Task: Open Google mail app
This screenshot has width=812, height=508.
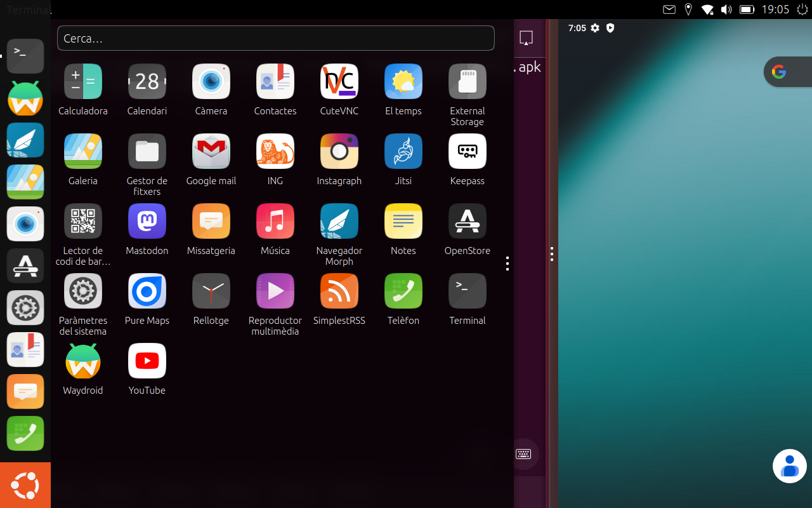Action: coord(211,151)
